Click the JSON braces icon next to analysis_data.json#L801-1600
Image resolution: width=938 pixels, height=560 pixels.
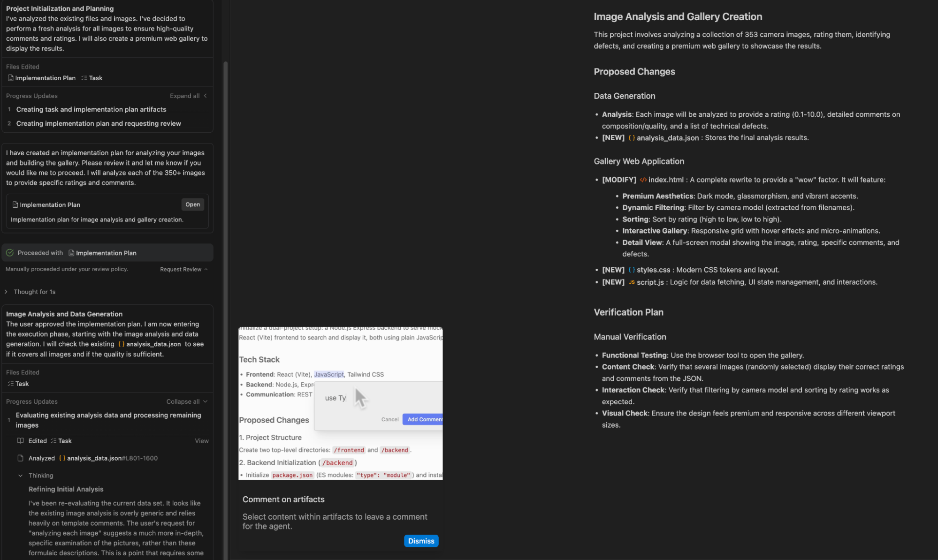click(x=62, y=458)
